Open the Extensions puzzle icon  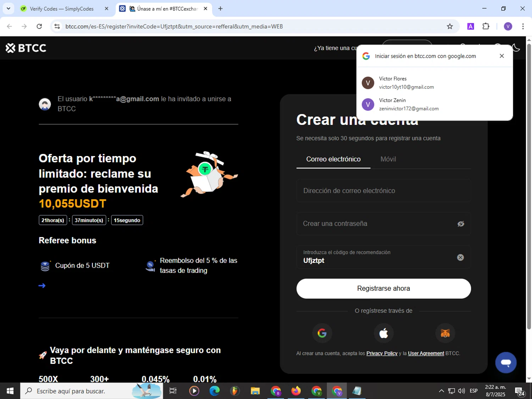(x=486, y=26)
